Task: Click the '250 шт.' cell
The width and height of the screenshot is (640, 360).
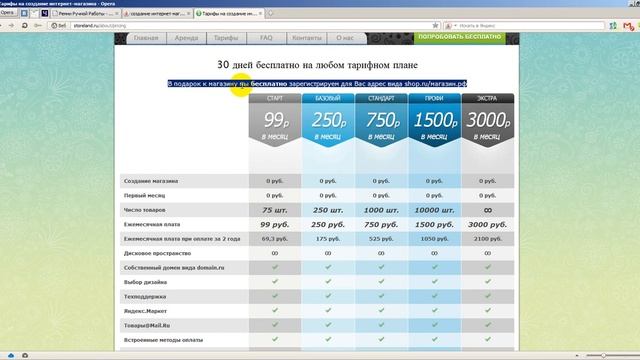Action: [x=328, y=210]
